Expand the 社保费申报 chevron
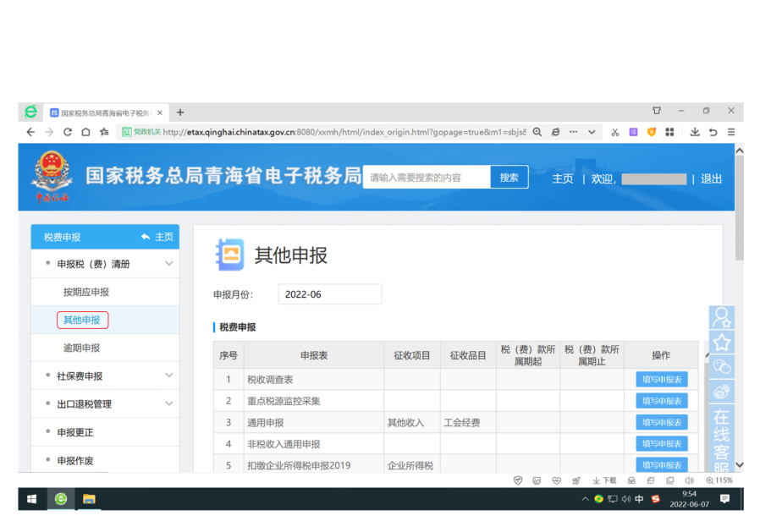Viewport: 760px width, 532px height. click(168, 376)
